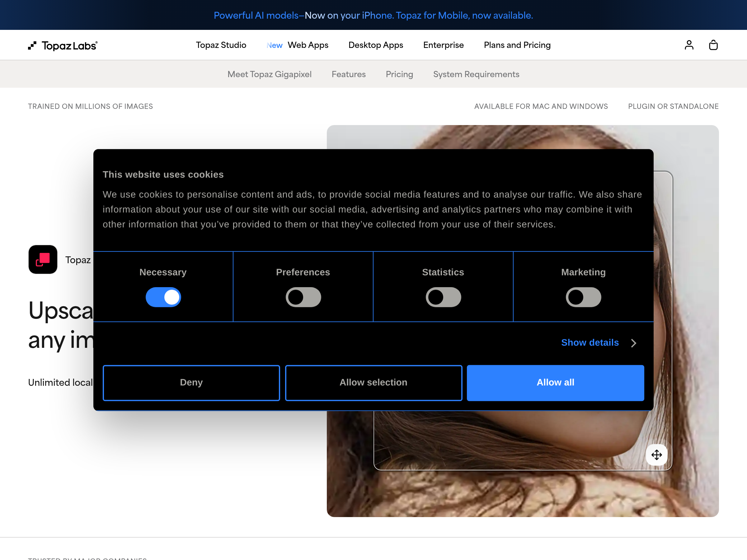Expand Show details chevron arrow

633,343
